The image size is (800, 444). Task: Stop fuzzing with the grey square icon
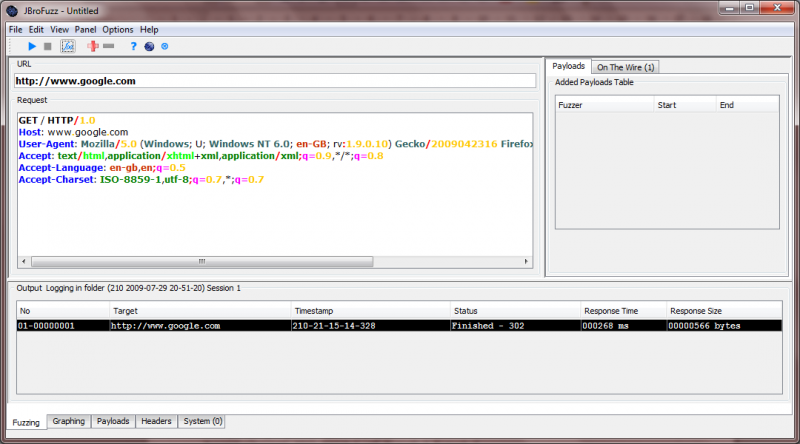(x=47, y=46)
